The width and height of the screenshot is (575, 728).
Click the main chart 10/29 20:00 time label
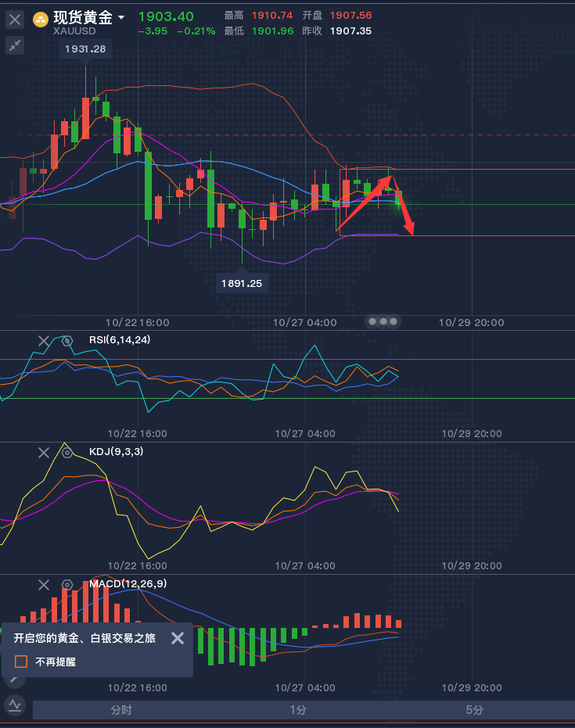pyautogui.click(x=471, y=323)
